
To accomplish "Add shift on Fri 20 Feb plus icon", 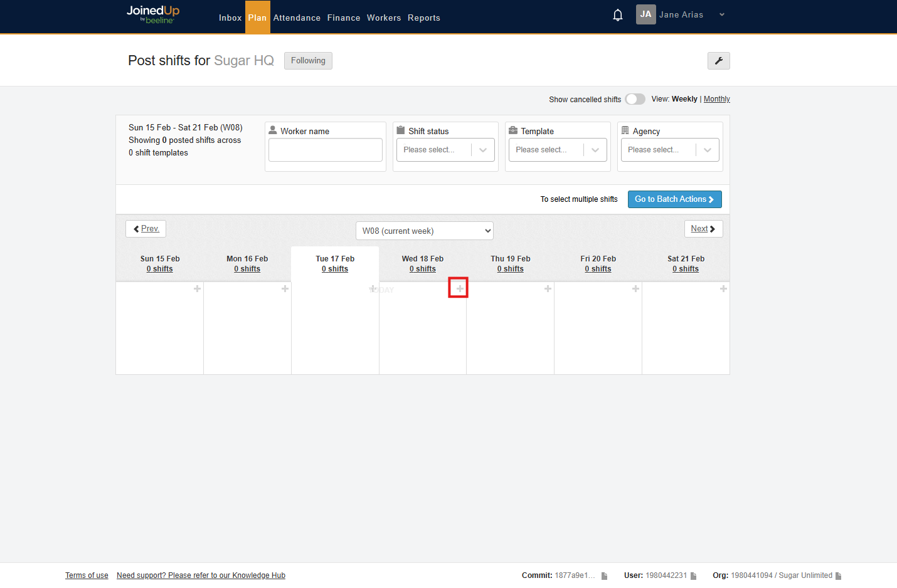I will pos(635,289).
